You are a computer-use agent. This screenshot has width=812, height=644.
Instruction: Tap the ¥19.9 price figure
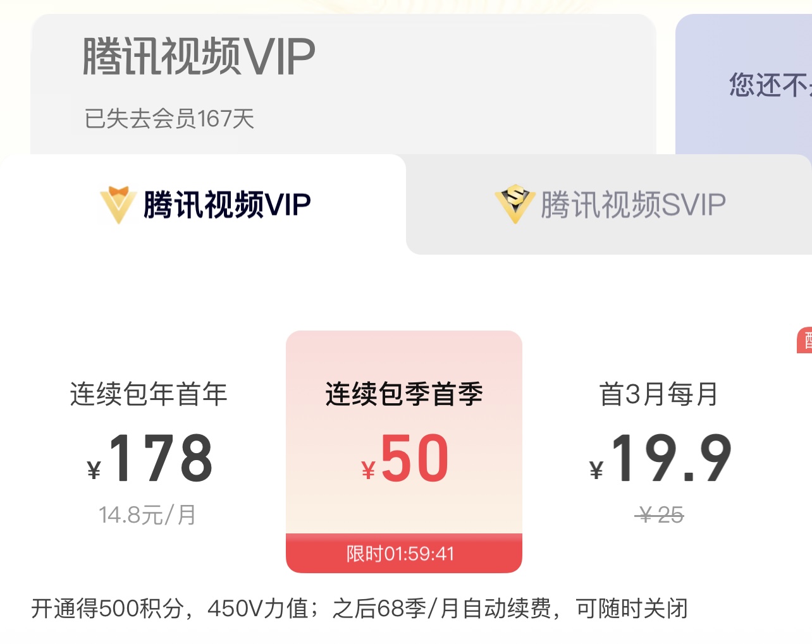tap(660, 458)
